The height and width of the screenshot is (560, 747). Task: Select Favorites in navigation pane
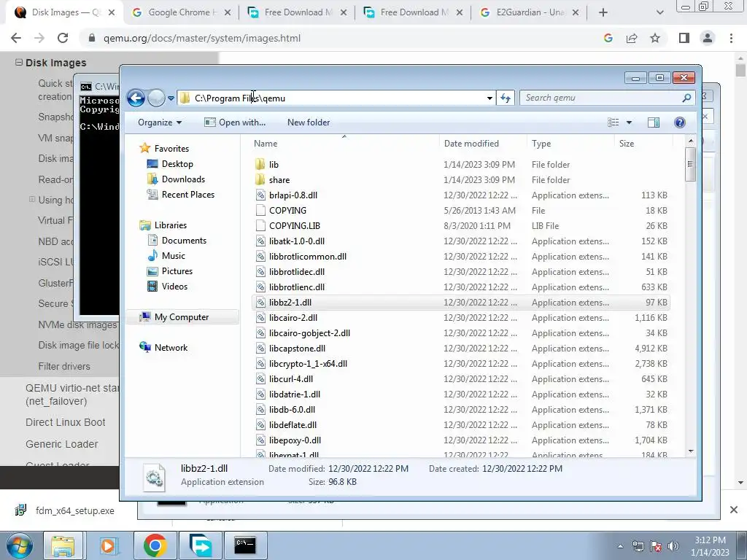click(171, 149)
